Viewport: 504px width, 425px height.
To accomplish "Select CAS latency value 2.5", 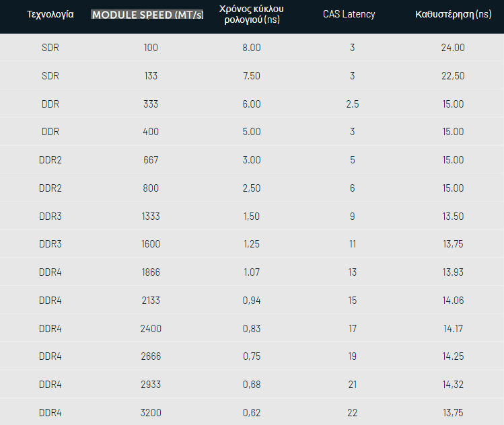I will tap(353, 104).
